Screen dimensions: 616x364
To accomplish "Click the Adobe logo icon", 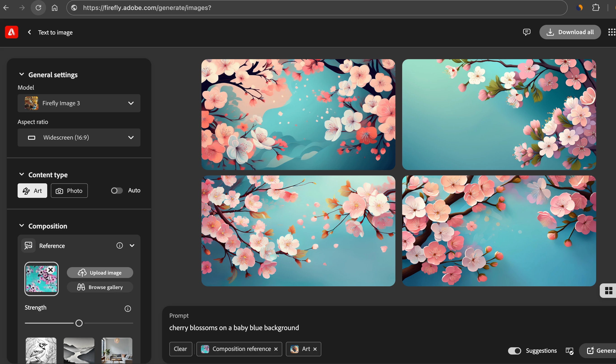I will [12, 32].
